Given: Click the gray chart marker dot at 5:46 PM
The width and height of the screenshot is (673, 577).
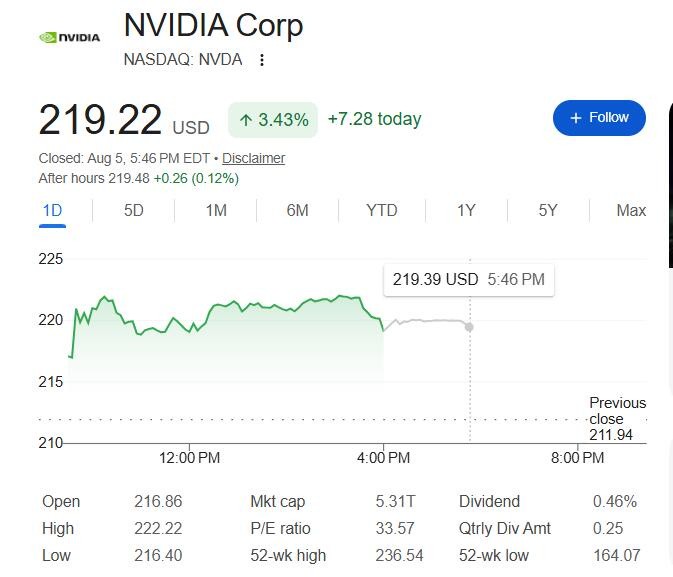Looking at the screenshot, I should tap(469, 327).
